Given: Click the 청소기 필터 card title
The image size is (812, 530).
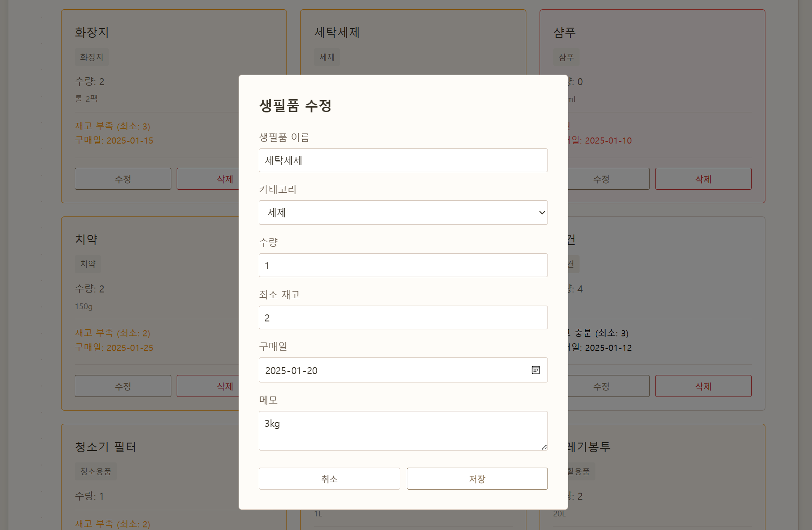Looking at the screenshot, I should (105, 447).
